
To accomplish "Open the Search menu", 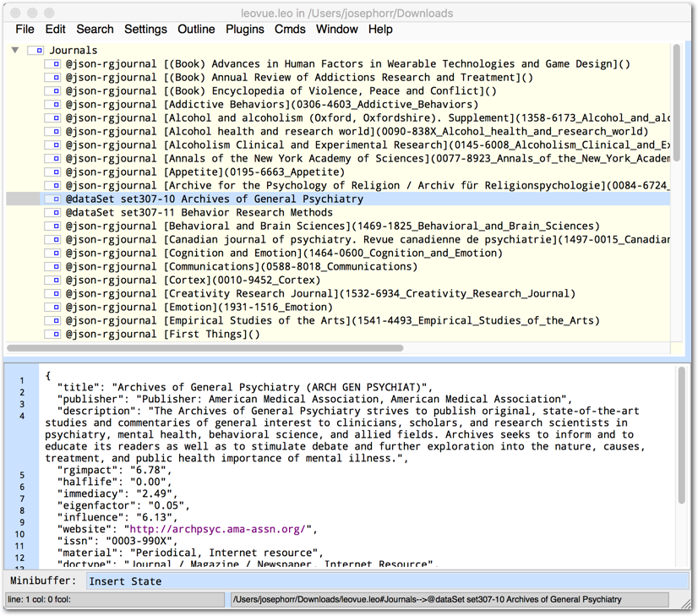I will 95,30.
